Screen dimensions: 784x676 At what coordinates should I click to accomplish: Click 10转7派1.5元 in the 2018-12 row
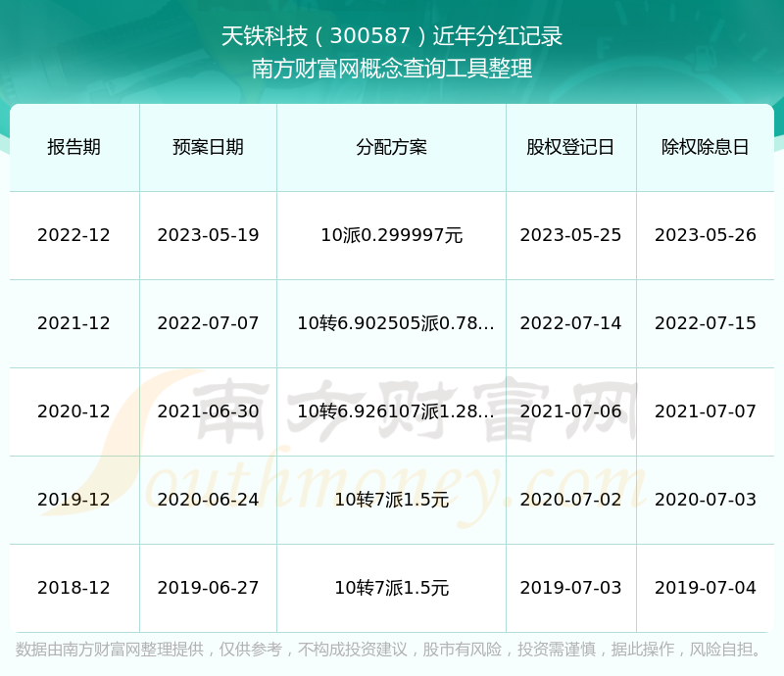(x=391, y=587)
